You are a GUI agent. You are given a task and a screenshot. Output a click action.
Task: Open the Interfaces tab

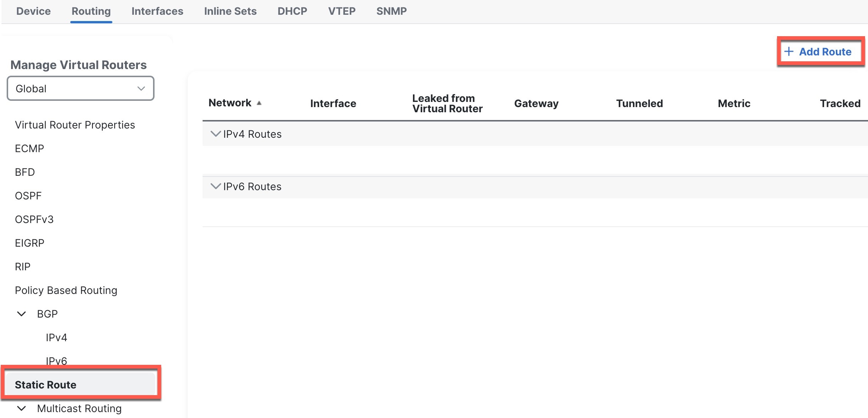pyautogui.click(x=157, y=11)
